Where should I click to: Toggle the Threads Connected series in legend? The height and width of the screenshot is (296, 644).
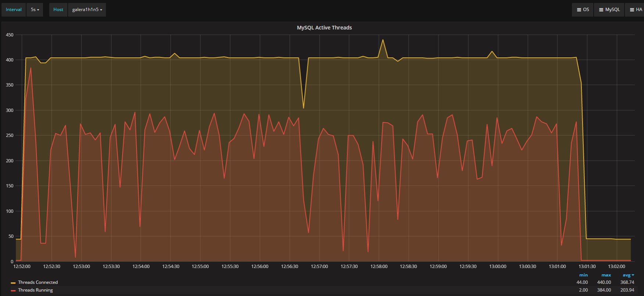(x=38, y=282)
